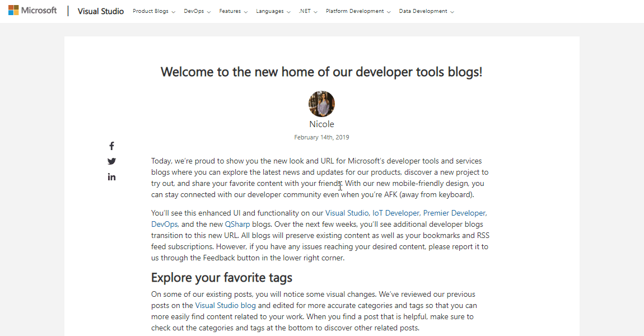644x336 pixels.
Task: Open the DevOps link in article body
Action: click(164, 224)
